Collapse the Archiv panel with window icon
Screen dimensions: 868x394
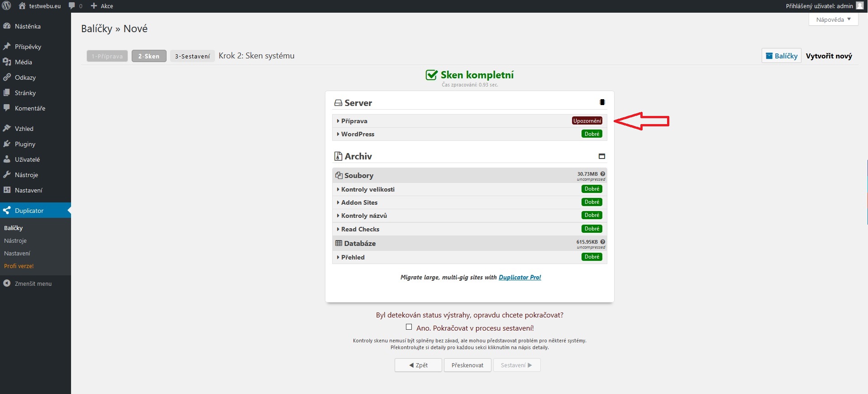point(602,156)
